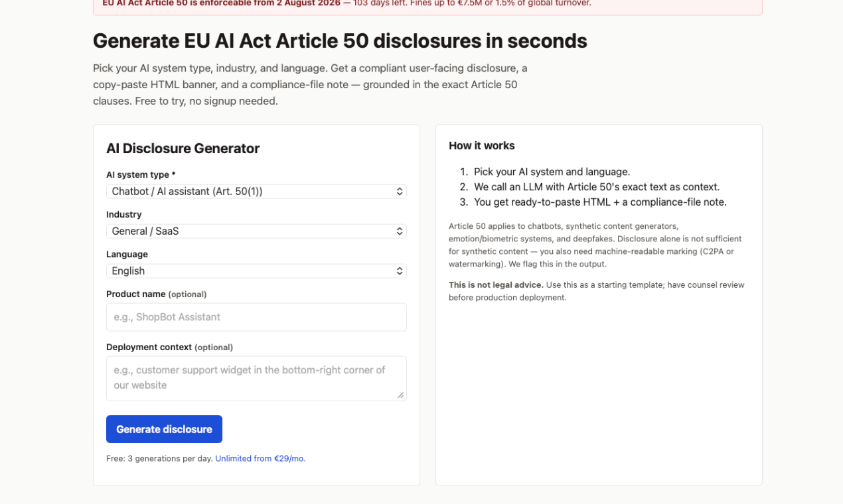Click the Industry selector chevron icon
Image resolution: width=843 pixels, height=504 pixels.
coord(399,231)
